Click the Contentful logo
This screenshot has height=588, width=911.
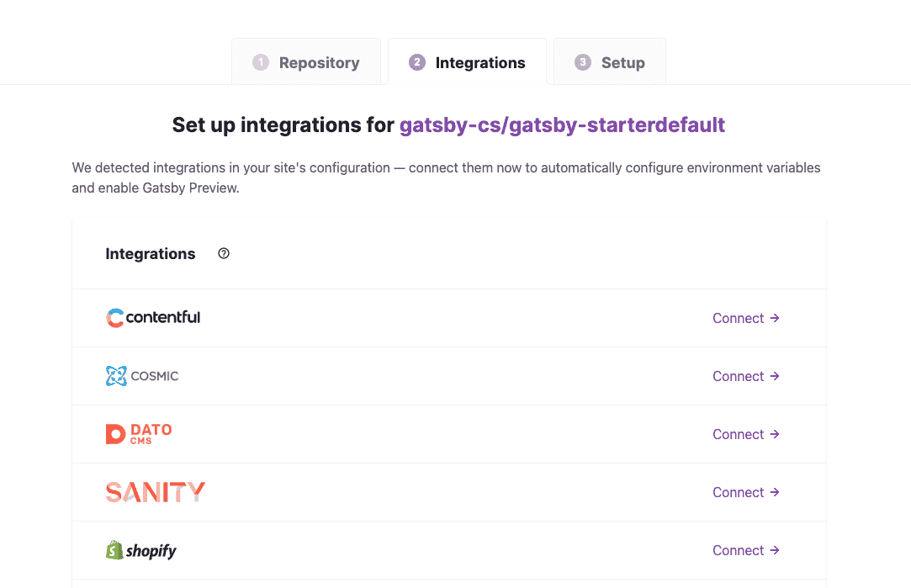pyautogui.click(x=153, y=318)
